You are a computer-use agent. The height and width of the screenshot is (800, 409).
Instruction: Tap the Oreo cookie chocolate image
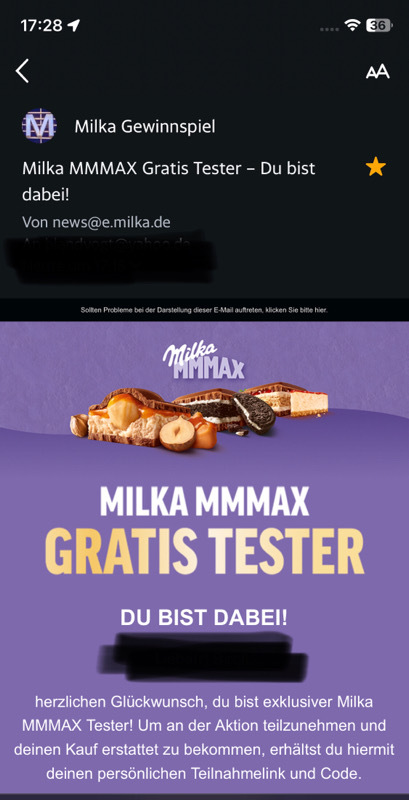tap(229, 411)
